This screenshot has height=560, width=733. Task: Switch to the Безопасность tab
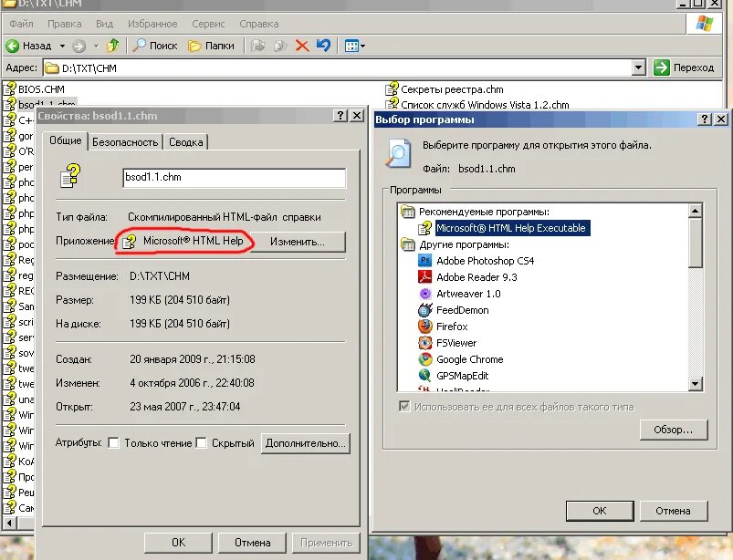pyautogui.click(x=125, y=142)
